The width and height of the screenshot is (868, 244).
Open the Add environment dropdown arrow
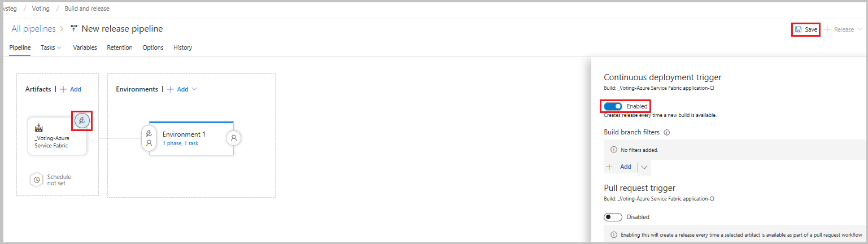(x=195, y=89)
